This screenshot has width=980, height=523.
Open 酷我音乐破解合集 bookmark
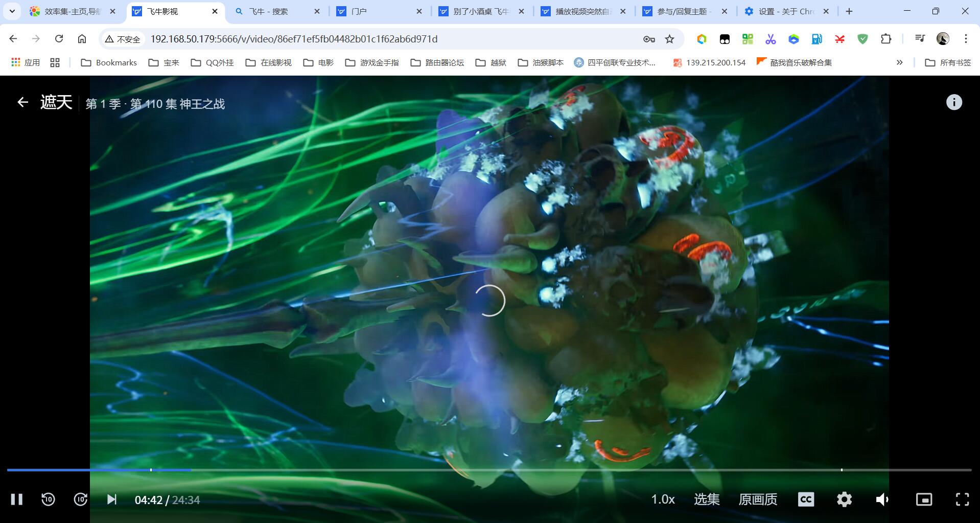click(x=795, y=62)
